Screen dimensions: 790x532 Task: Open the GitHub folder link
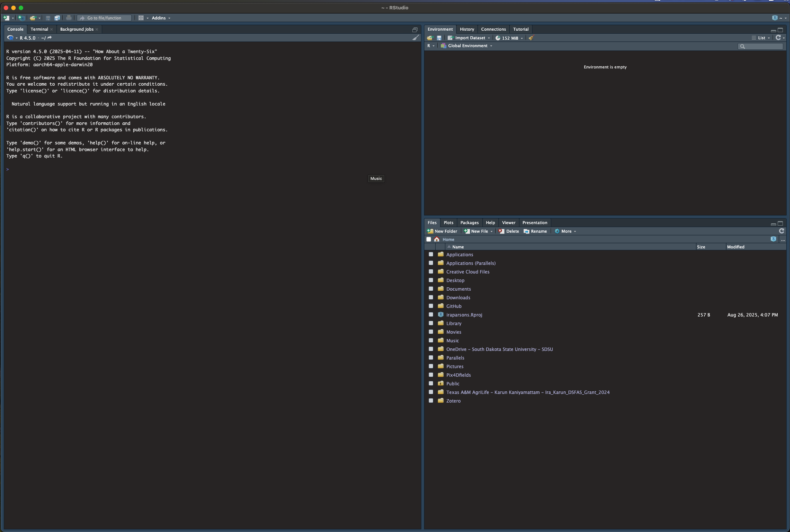(454, 306)
